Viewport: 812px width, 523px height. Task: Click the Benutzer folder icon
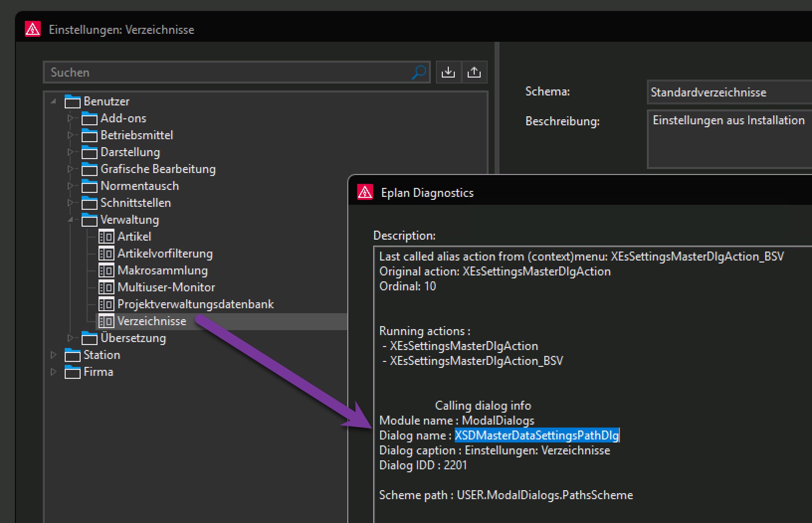click(x=73, y=102)
